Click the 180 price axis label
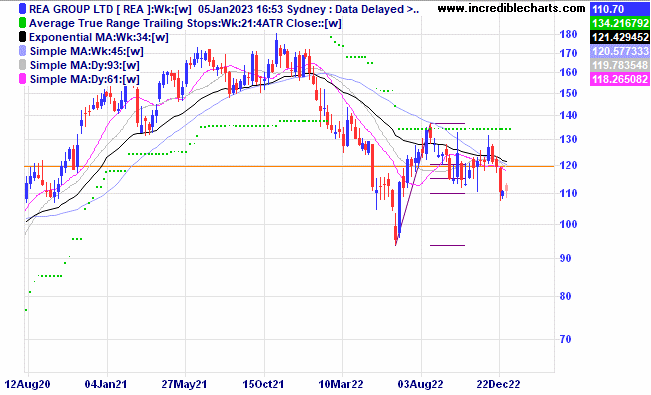Viewport: 651px width, 395px height. 568,34
